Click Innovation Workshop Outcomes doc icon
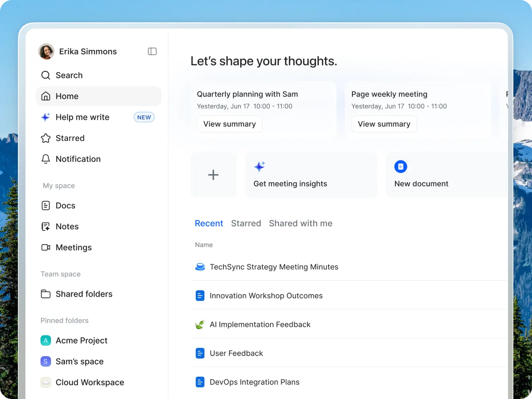 point(200,296)
